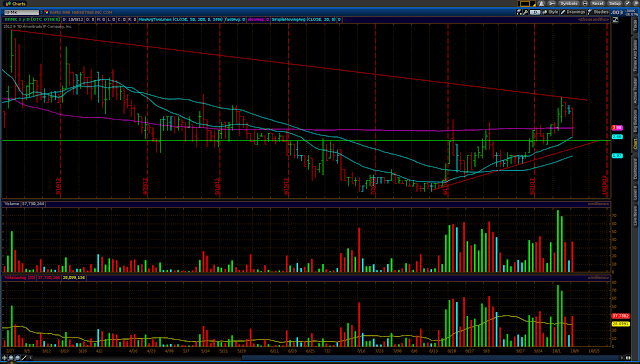Click the zoom-in magnifier icon at bottom left
The height and width of the screenshot is (364, 640).
coord(11,358)
